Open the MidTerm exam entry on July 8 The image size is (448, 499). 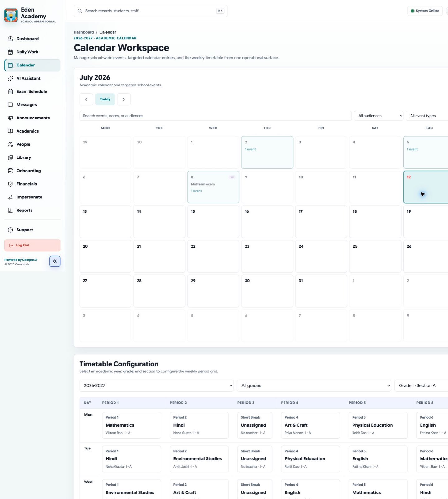coord(203,184)
